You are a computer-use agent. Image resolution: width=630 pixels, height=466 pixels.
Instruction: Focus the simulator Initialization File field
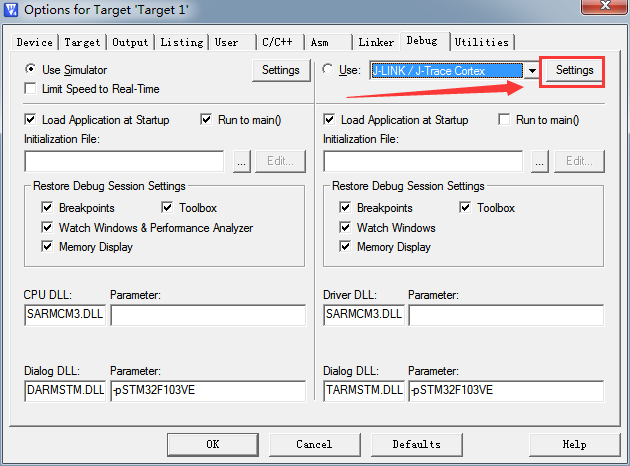[124, 161]
